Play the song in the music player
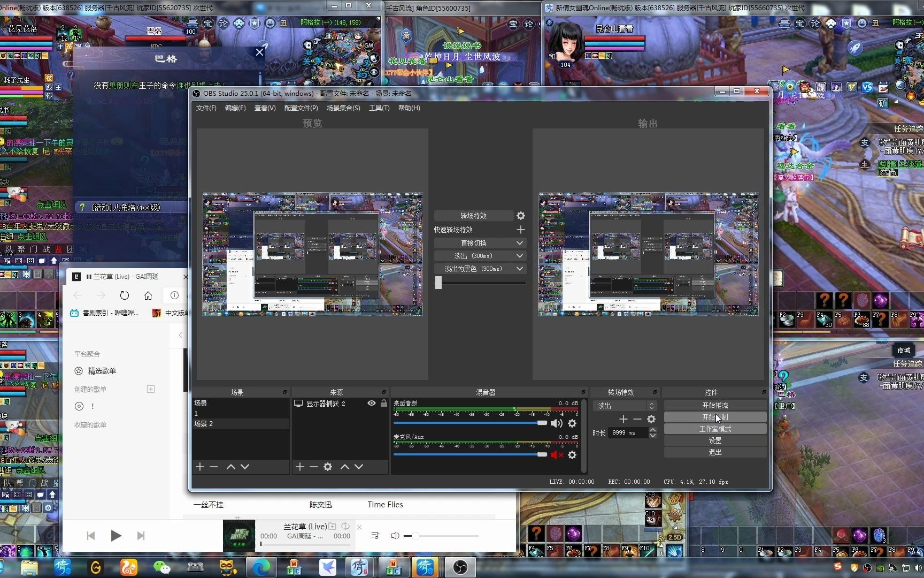This screenshot has width=924, height=578. click(115, 535)
